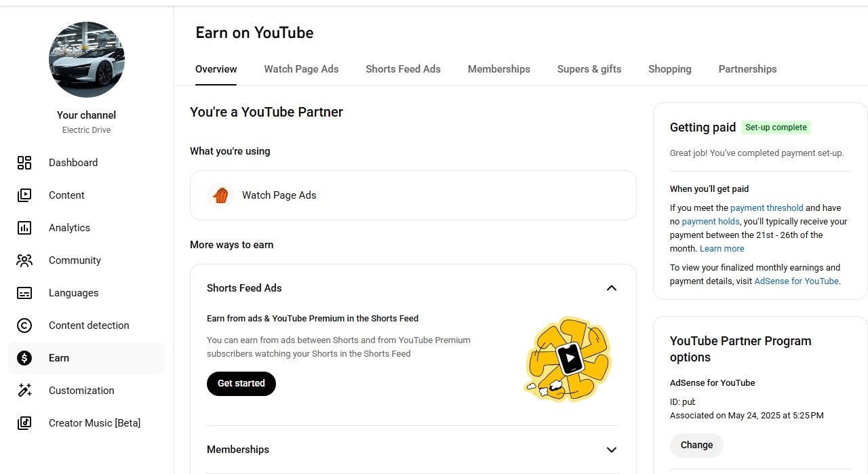Image resolution: width=868 pixels, height=474 pixels.
Task: Collapse the Shorts Feed Ads section
Action: (611, 288)
